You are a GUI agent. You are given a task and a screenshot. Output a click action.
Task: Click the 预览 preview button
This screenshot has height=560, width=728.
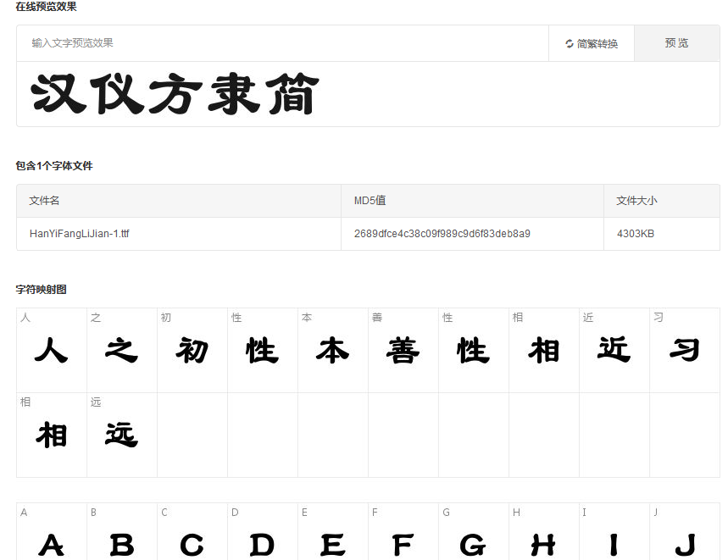click(x=677, y=43)
